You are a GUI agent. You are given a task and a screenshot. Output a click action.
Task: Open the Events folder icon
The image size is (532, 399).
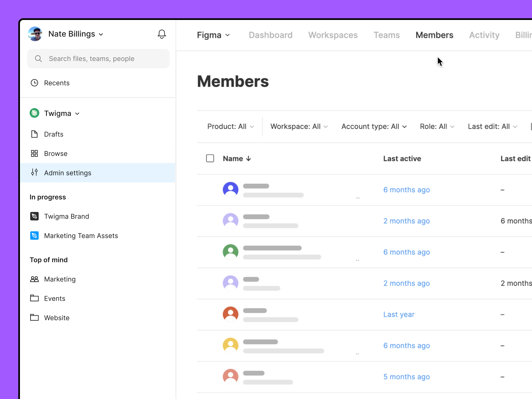coord(34,298)
